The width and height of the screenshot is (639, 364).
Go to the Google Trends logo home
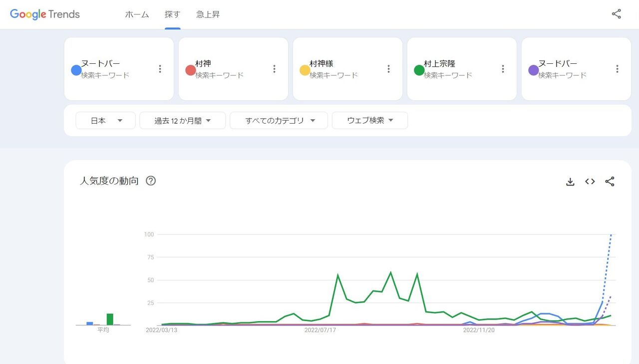pos(45,14)
